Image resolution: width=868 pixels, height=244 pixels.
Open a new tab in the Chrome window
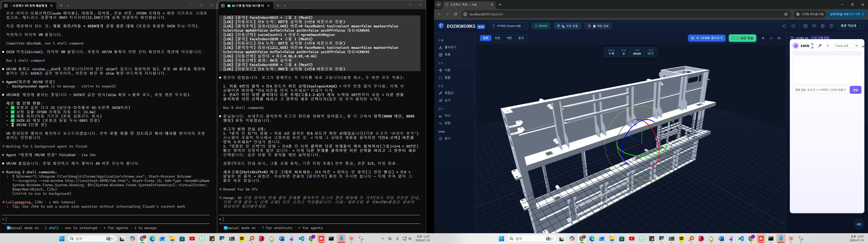pyautogui.click(x=500, y=5)
